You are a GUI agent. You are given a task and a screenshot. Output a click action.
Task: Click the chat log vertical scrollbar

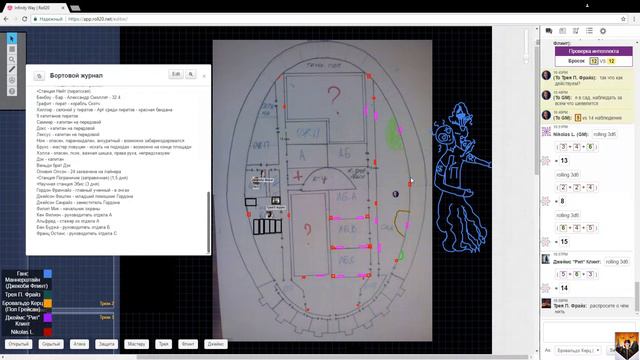(637, 298)
